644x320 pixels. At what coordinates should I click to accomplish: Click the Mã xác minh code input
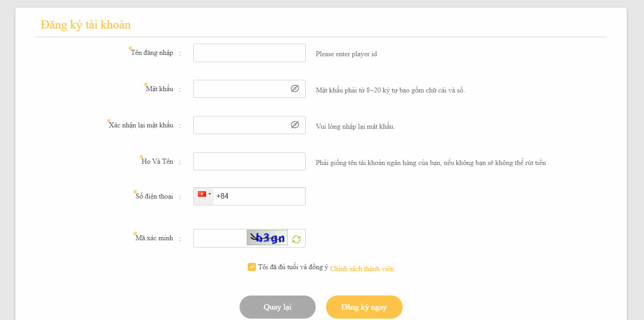[x=220, y=238]
